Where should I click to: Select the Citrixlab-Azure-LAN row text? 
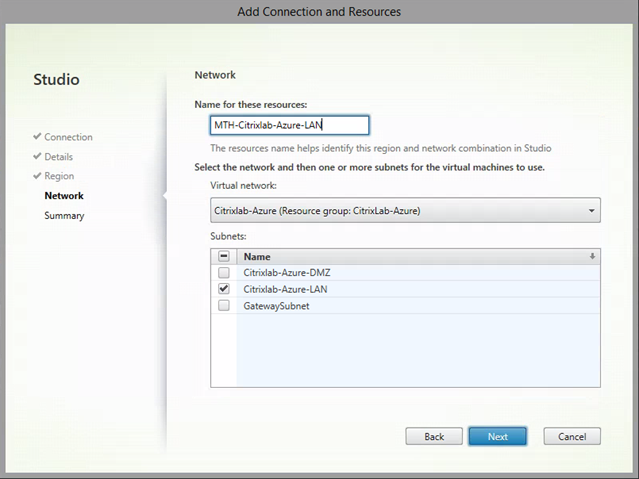pyautogui.click(x=285, y=289)
